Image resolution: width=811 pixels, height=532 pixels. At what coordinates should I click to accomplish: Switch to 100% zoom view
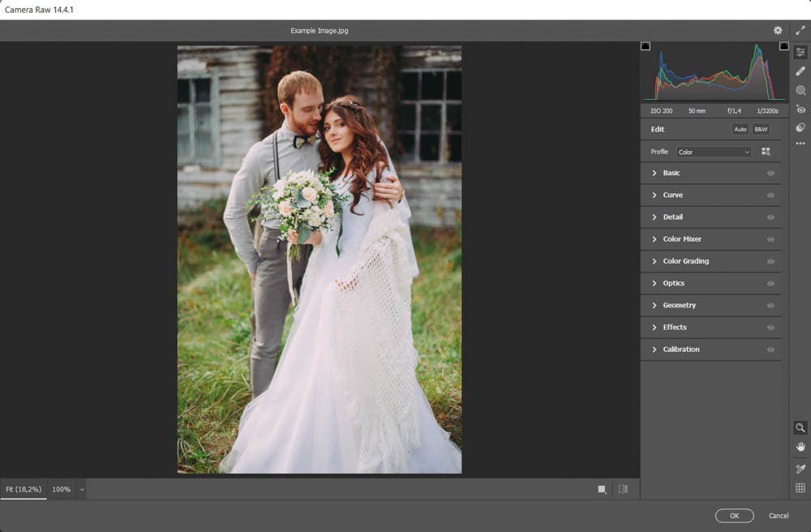[x=62, y=490]
